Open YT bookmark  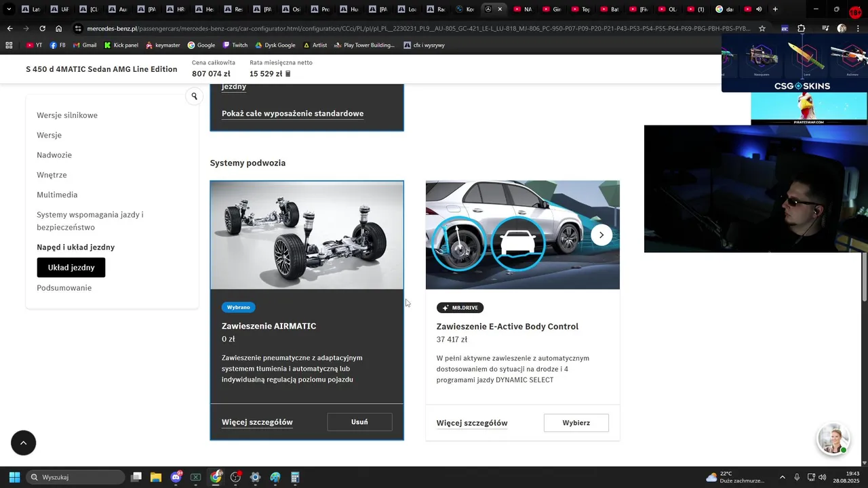coord(34,45)
